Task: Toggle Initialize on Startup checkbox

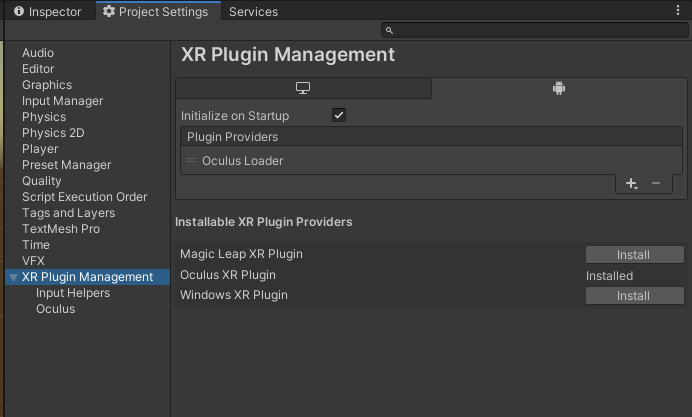Action: pyautogui.click(x=339, y=115)
